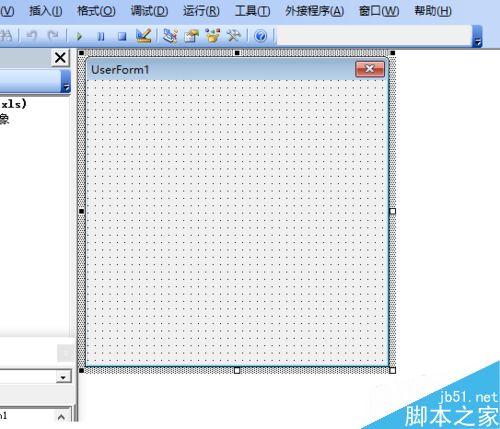Click the dotted design grid of UserForm1

pyautogui.click(x=237, y=222)
